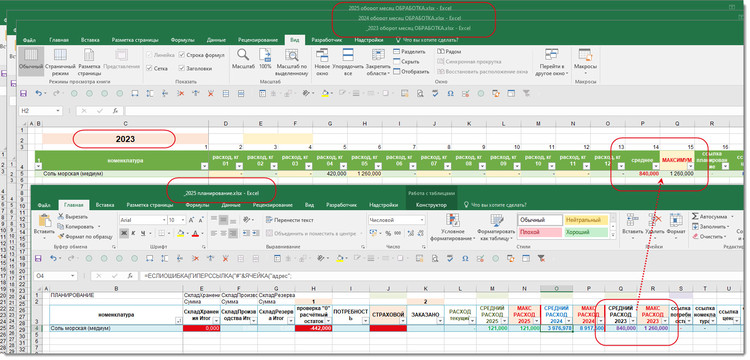This screenshot has height=360, width=750.
Task: Click Отобразить in the Окно group
Action: pos(411,72)
